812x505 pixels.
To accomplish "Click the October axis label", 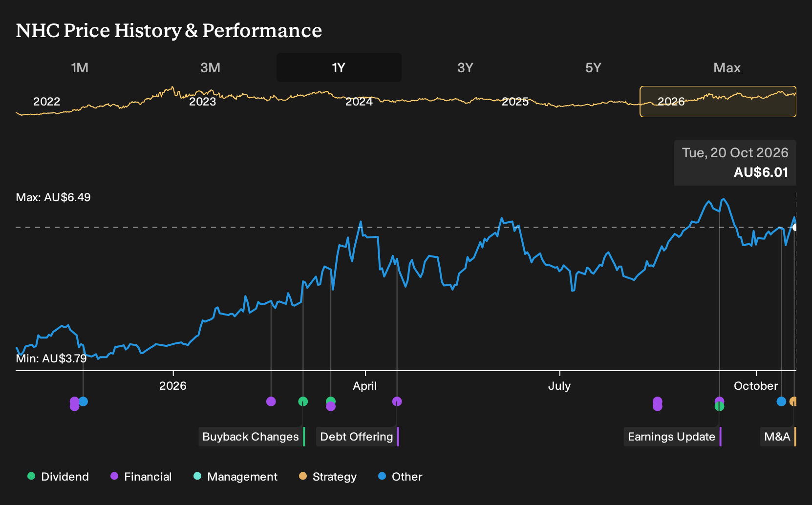I will pos(756,386).
